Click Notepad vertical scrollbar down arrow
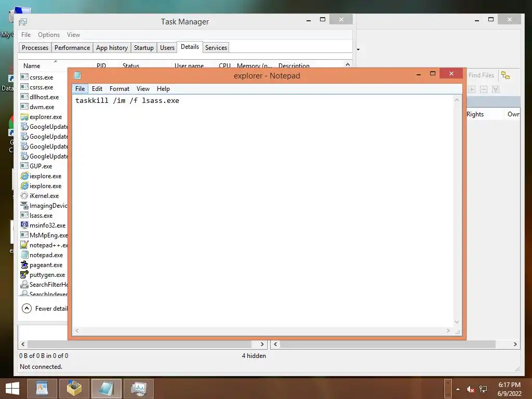 (457, 322)
